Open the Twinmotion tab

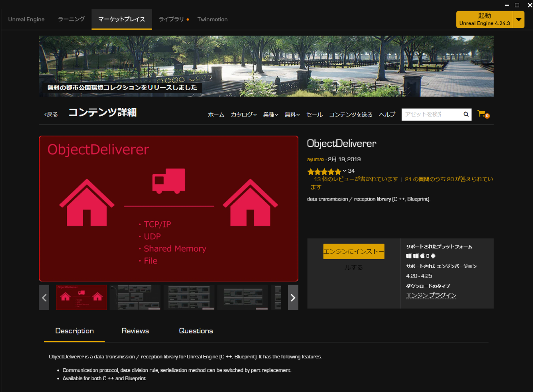(212, 19)
